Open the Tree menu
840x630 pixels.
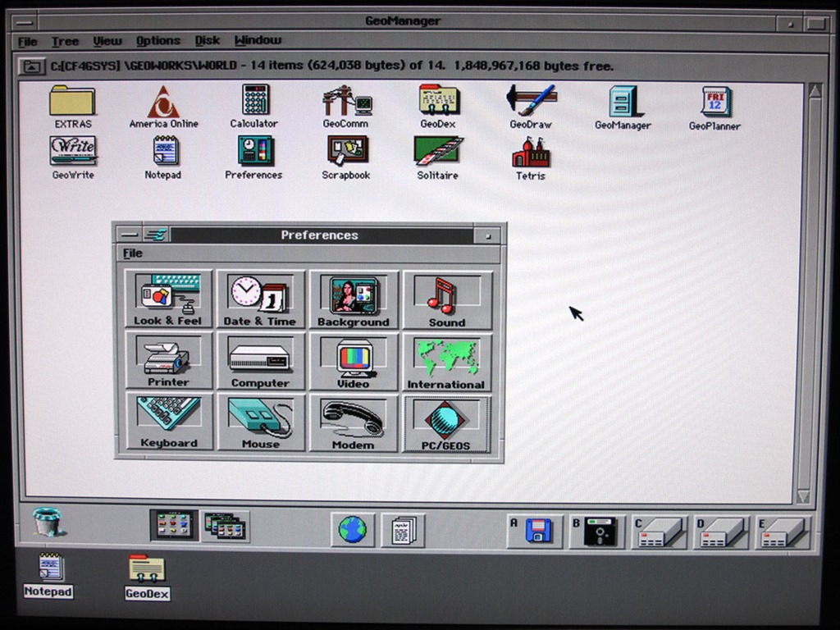[x=65, y=41]
